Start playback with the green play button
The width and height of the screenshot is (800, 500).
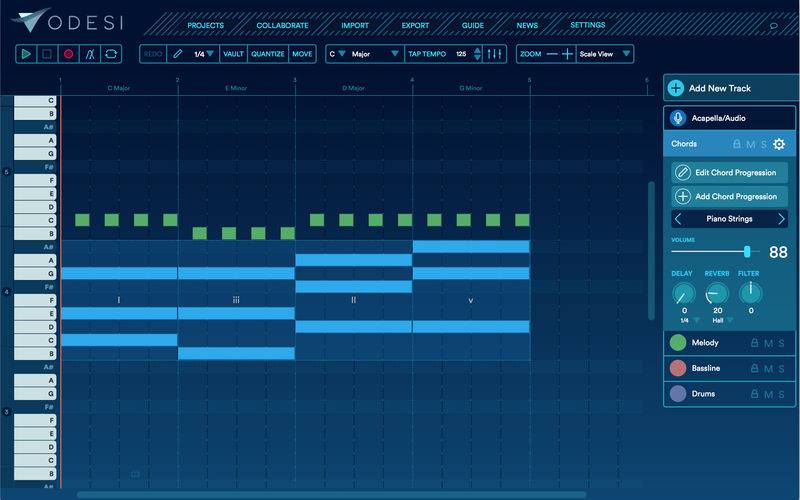click(x=26, y=54)
